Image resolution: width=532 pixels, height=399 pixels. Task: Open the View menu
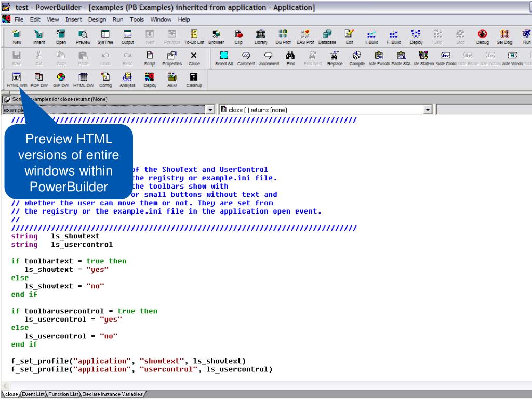click(x=52, y=19)
